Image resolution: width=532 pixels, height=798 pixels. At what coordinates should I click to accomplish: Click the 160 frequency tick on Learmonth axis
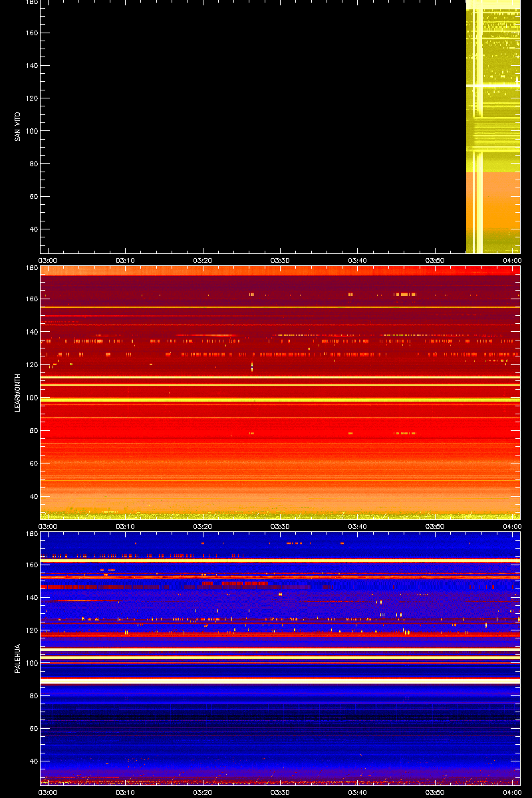click(31, 299)
